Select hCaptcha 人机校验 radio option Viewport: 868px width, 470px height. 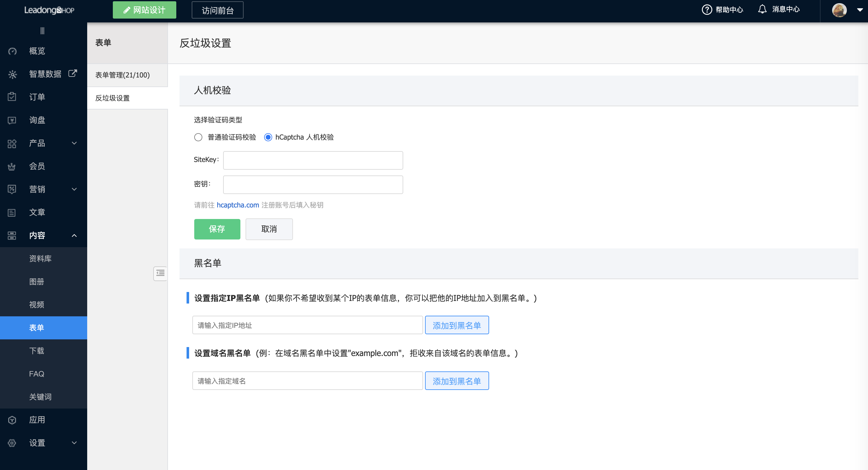(268, 137)
